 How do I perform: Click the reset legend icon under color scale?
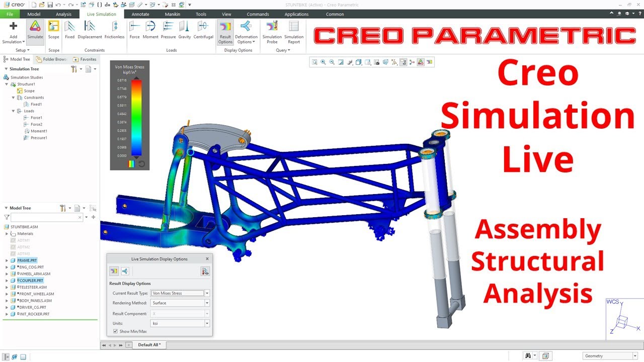click(x=141, y=163)
